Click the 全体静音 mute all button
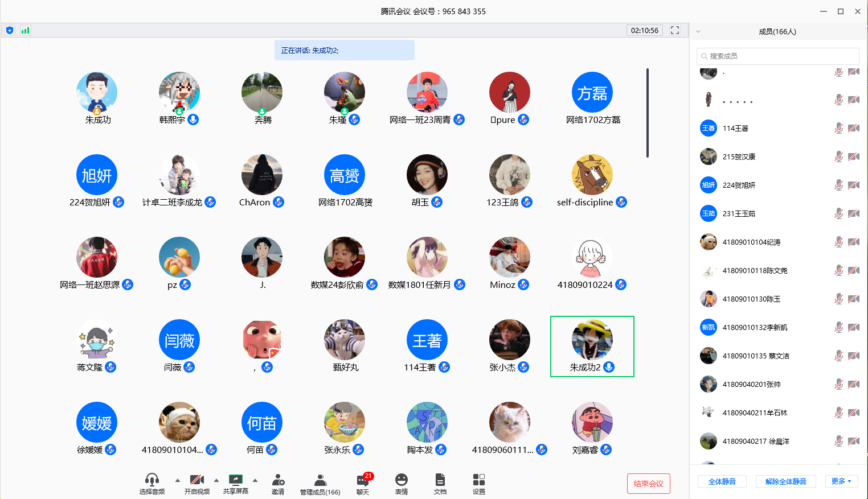The height and width of the screenshot is (499, 868). 722,481
